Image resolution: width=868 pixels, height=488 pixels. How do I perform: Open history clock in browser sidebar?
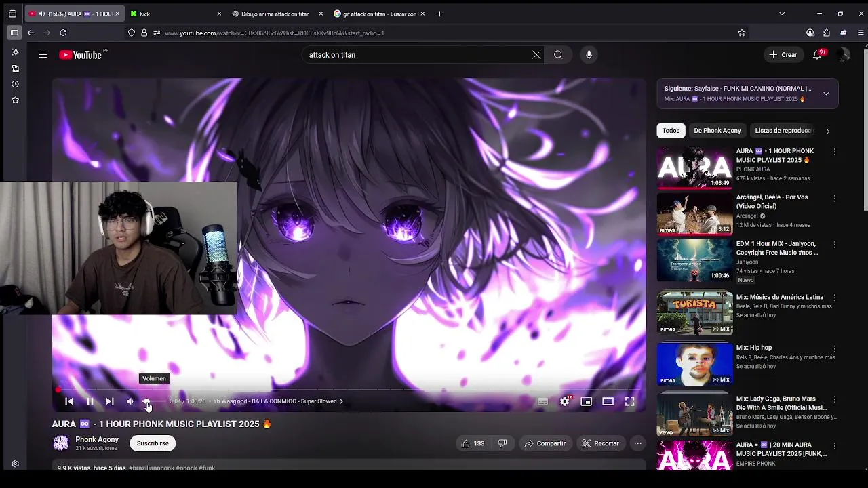(x=15, y=84)
